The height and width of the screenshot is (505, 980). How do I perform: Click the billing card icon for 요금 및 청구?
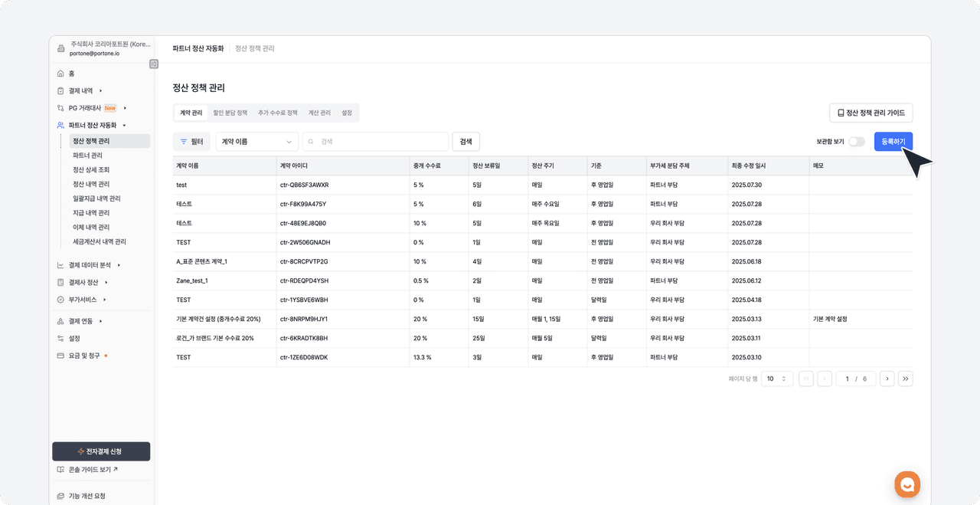coord(60,356)
